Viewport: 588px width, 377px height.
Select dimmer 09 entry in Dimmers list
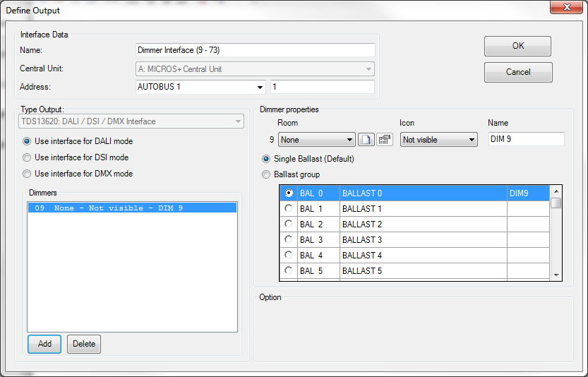tap(132, 208)
